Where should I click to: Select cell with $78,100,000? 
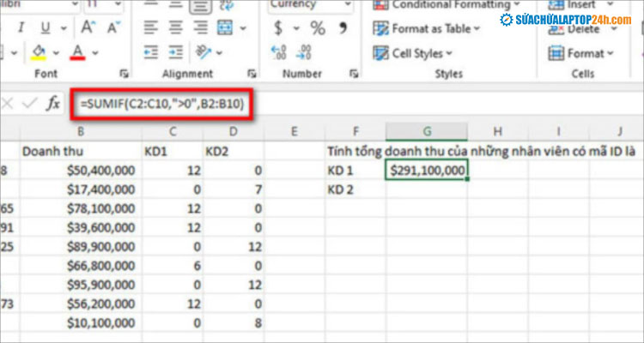(x=81, y=208)
